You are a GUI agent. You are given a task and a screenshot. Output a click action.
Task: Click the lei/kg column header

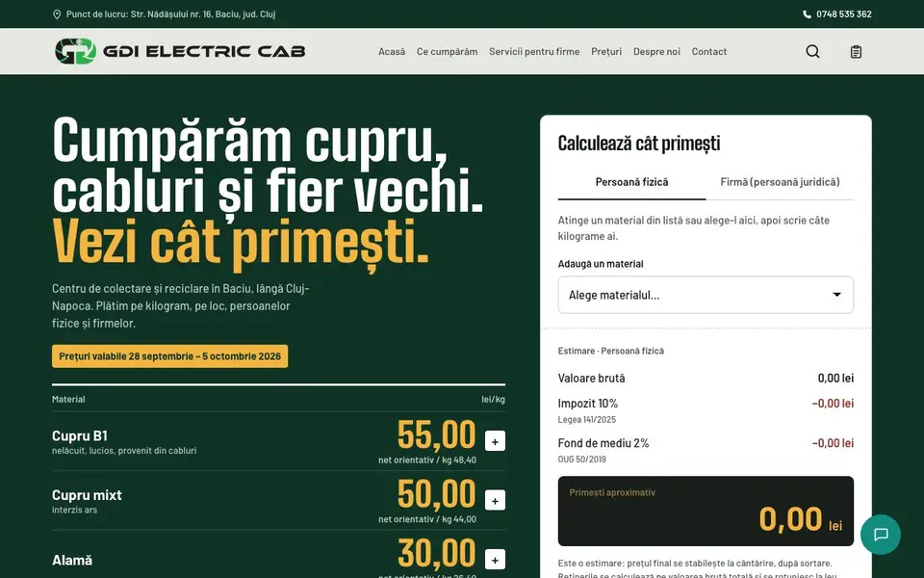493,399
